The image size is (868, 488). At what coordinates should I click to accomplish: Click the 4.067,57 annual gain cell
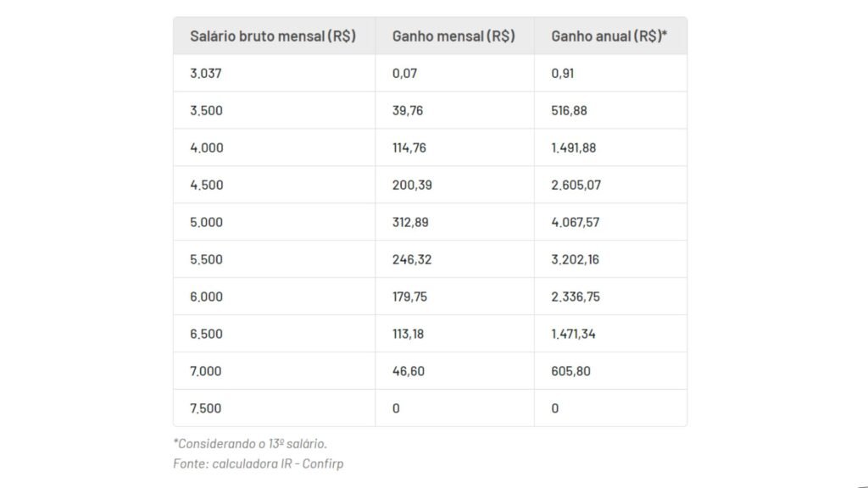tap(576, 222)
